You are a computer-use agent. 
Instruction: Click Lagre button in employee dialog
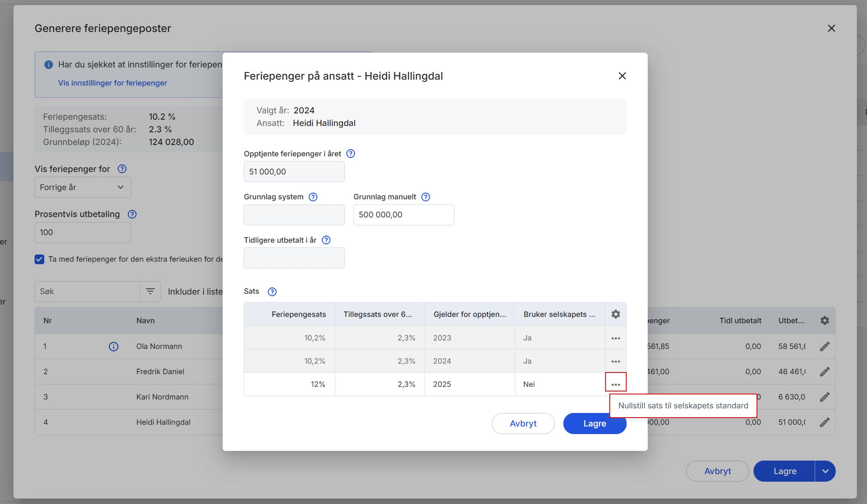(x=594, y=424)
